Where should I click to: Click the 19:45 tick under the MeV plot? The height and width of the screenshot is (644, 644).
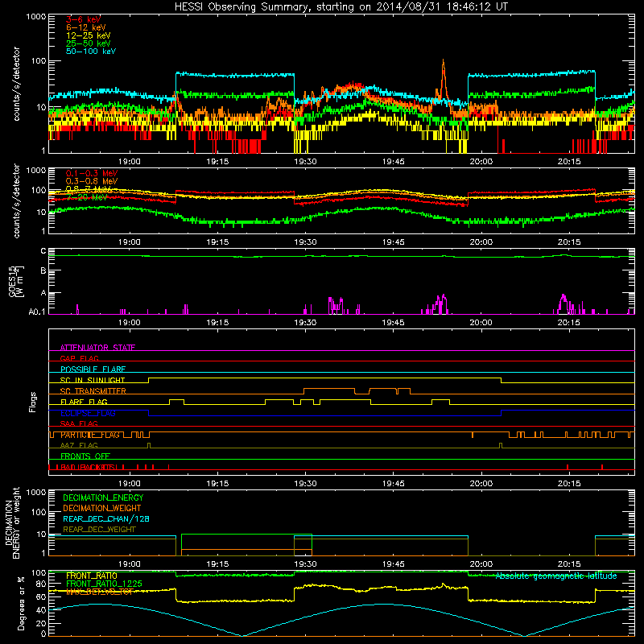(x=393, y=242)
